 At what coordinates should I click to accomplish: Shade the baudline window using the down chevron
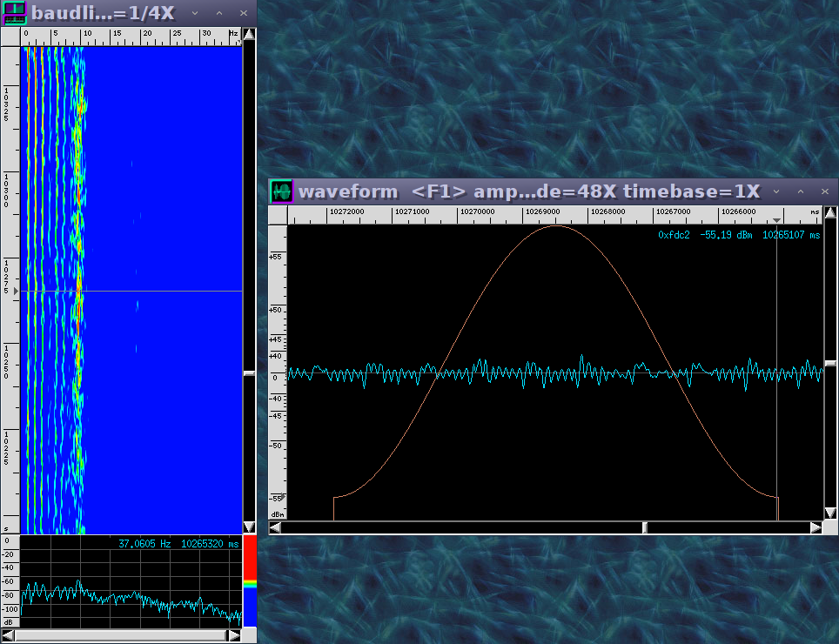(194, 14)
